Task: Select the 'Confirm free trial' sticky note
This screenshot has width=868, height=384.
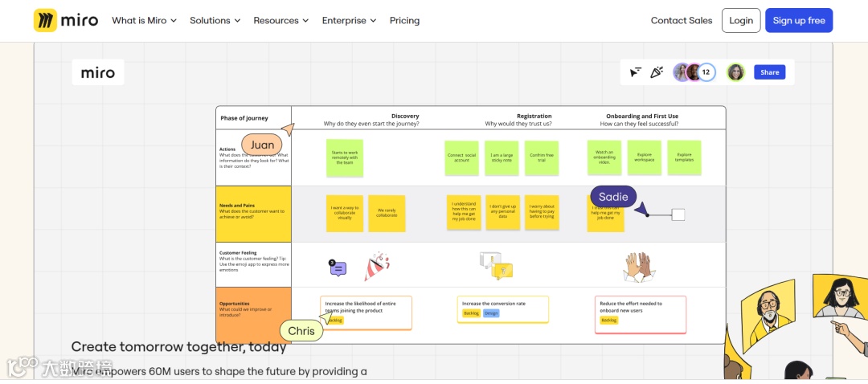Action: [542, 157]
